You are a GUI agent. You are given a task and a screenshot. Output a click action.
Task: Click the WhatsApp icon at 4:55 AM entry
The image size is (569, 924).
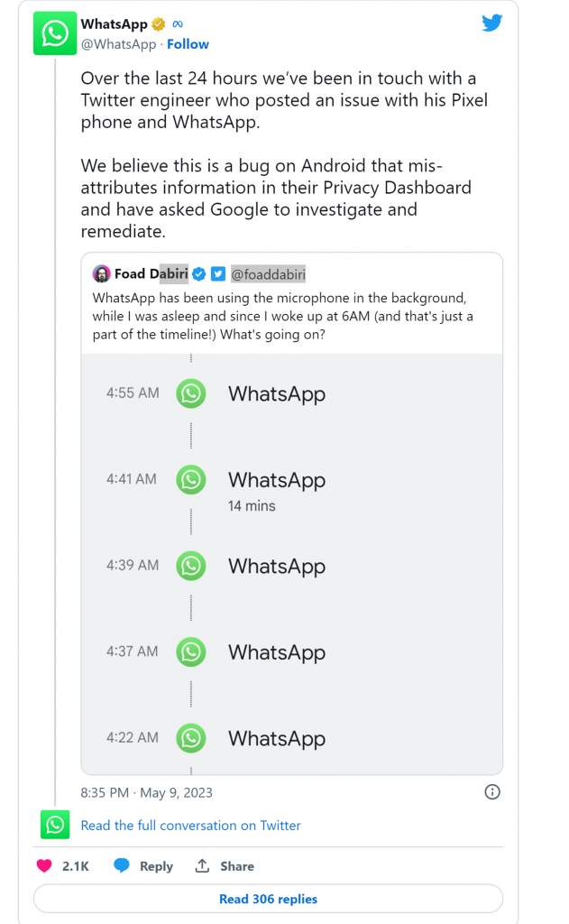pyautogui.click(x=191, y=393)
